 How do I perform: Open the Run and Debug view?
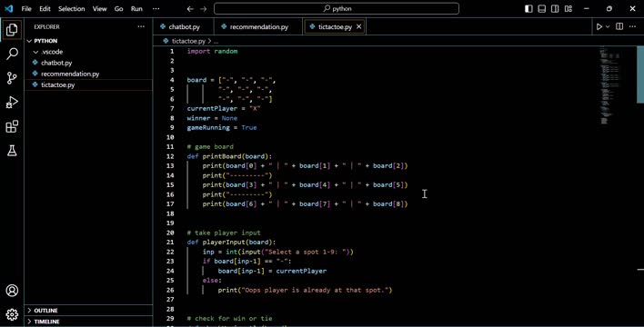pos(13,102)
